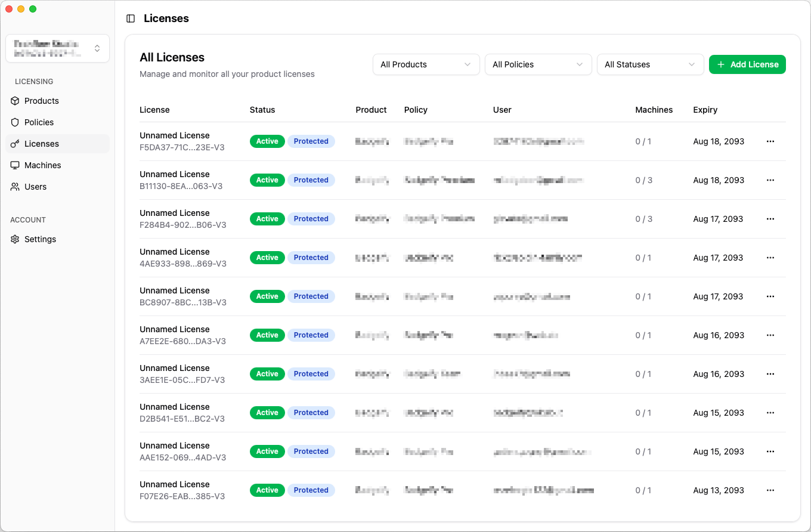Open more options for license F5DA37-71C...23E-V3
The image size is (811, 532).
pyautogui.click(x=770, y=141)
